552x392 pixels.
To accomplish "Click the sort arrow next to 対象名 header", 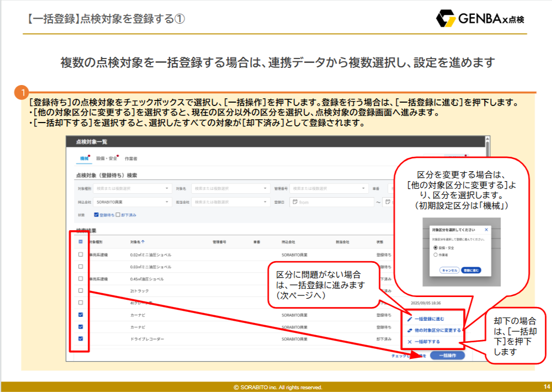I will tap(144, 242).
